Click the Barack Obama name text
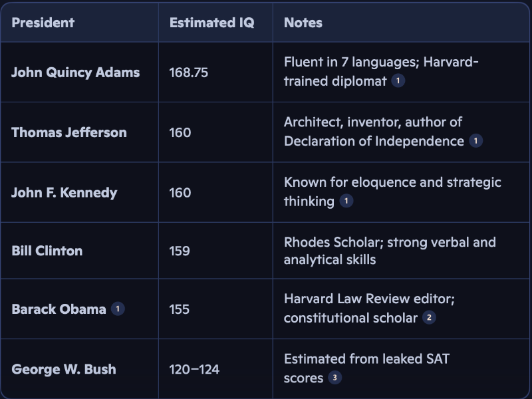 pyautogui.click(x=59, y=309)
